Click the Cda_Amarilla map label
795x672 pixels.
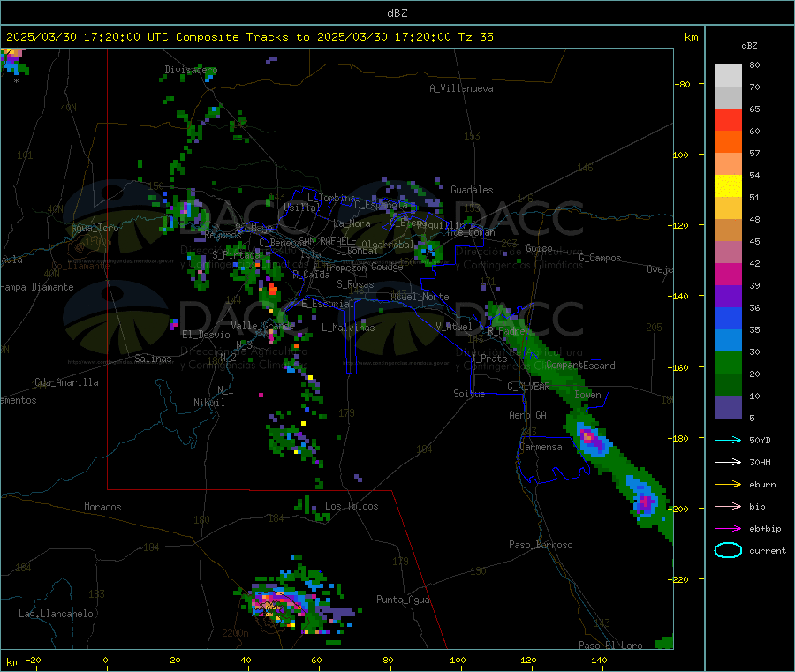tap(66, 382)
